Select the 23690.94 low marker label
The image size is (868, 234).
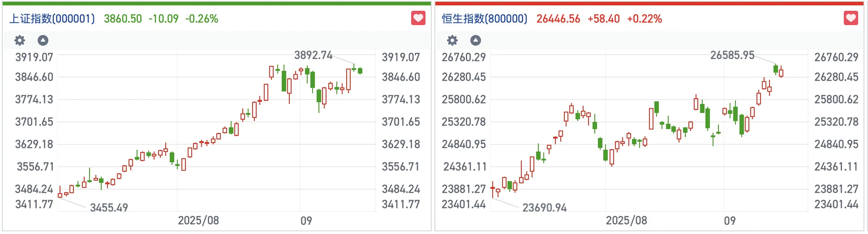(544, 208)
